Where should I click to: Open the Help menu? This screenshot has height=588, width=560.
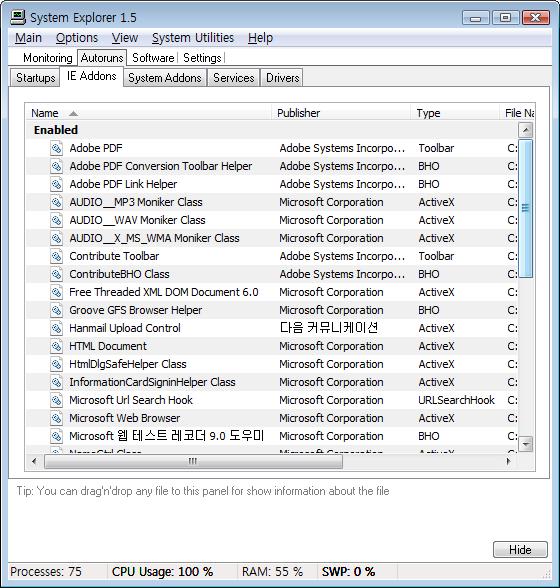260,38
